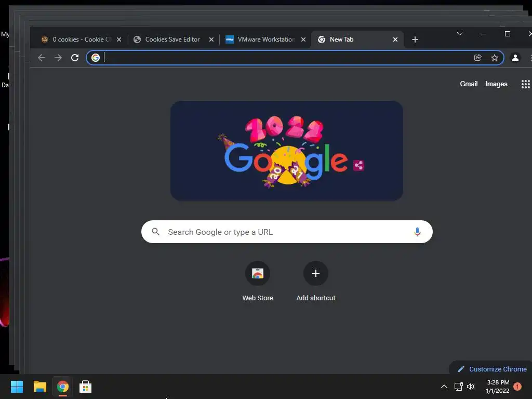The image size is (532, 399).
Task: Go forward with the forward arrow
Action: pyautogui.click(x=58, y=58)
